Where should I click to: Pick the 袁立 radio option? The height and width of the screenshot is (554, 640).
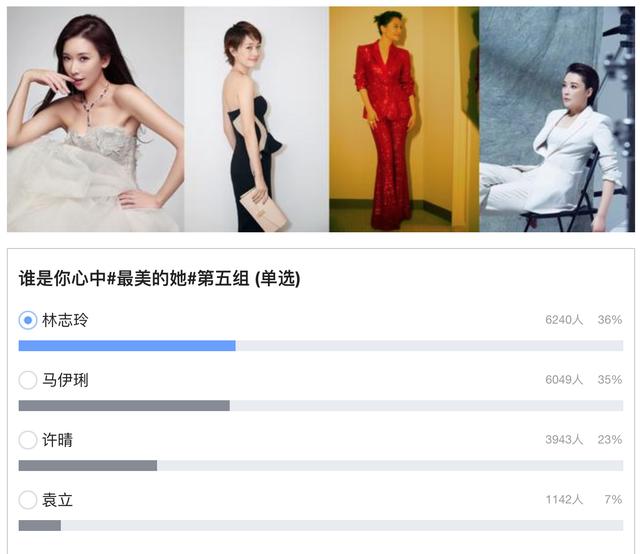28,500
